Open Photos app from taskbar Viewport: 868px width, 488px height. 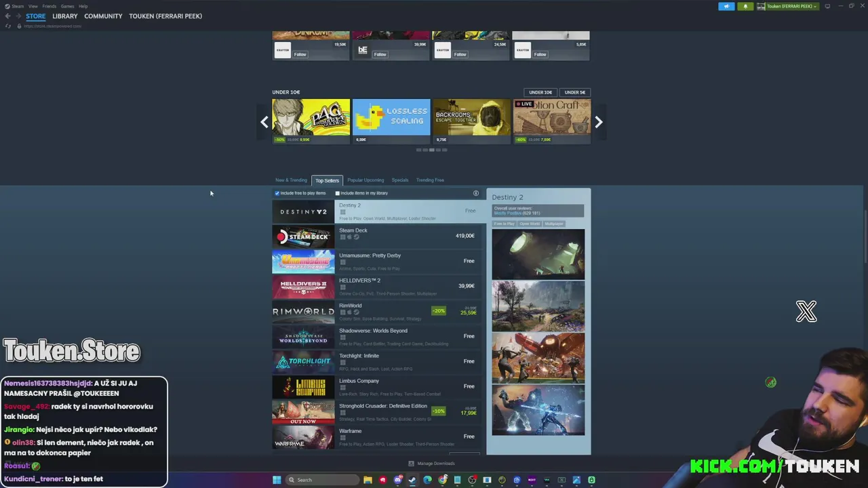click(576, 480)
